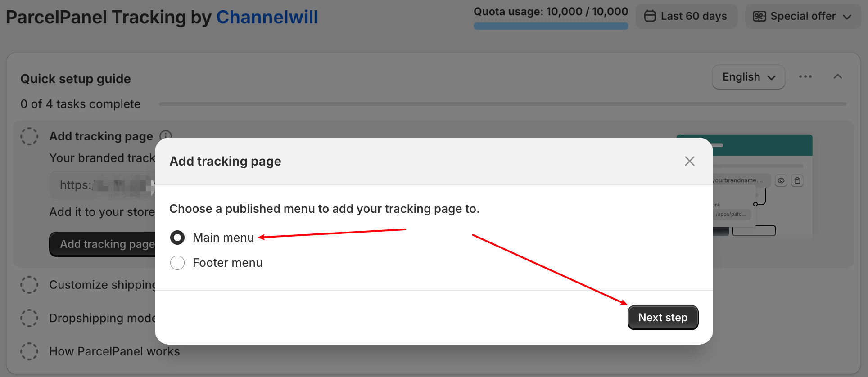Viewport: 868px width, 377px height.
Task: Close the Add tracking page dialog
Action: coord(689,161)
